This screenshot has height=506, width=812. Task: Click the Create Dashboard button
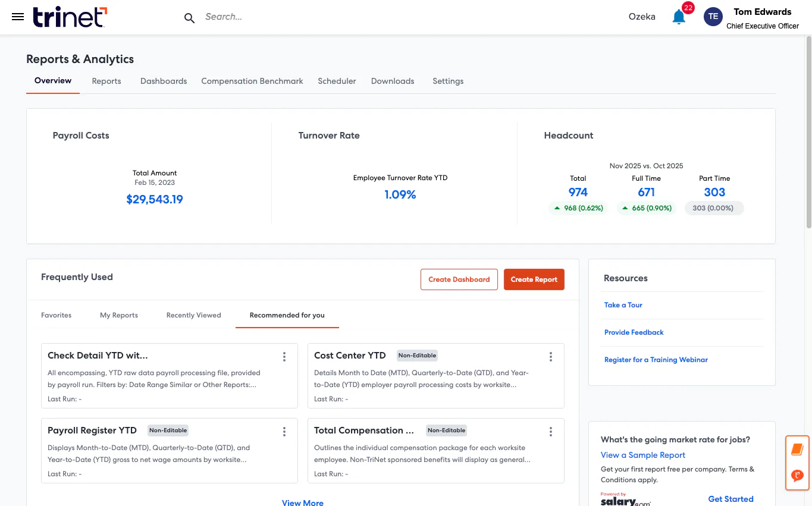click(459, 279)
